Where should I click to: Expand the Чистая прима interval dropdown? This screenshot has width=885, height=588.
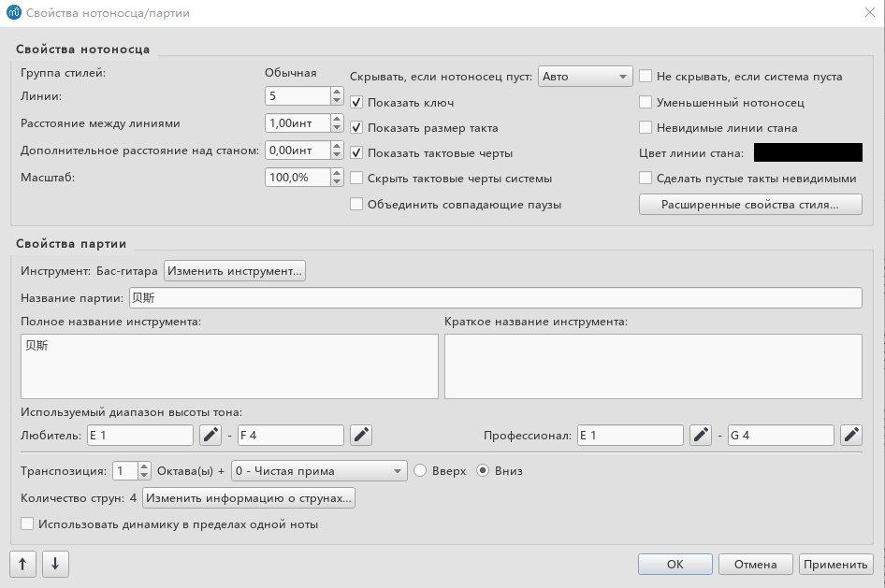click(x=319, y=470)
